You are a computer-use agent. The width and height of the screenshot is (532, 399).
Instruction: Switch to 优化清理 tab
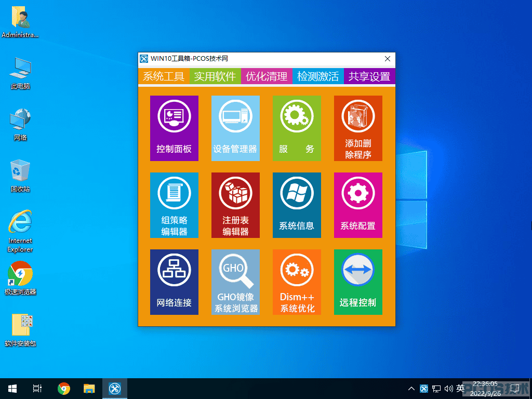click(267, 76)
